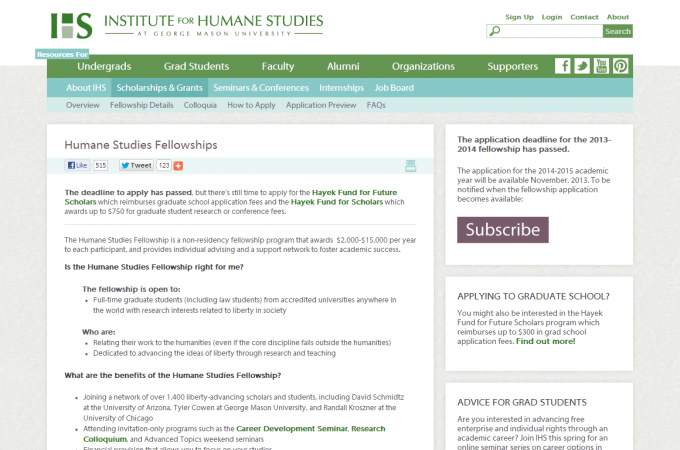Open the About IHS tab
Screen dimensions: 680x450
tap(86, 88)
